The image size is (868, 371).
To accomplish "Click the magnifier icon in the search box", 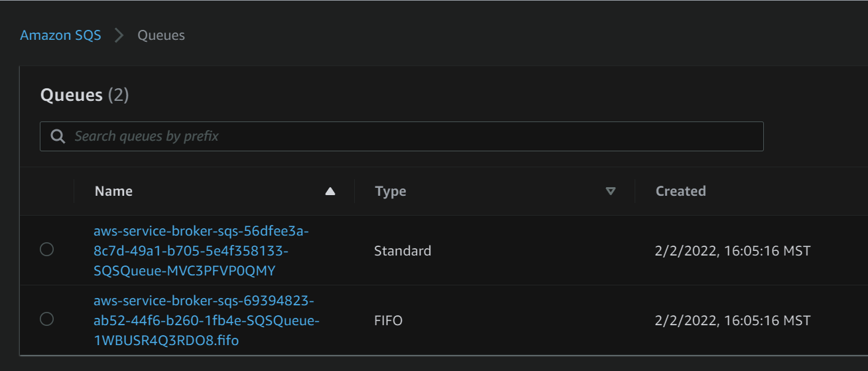I will (58, 136).
